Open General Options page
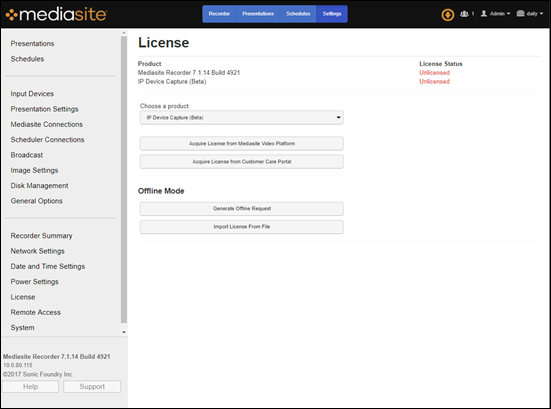 click(x=37, y=201)
